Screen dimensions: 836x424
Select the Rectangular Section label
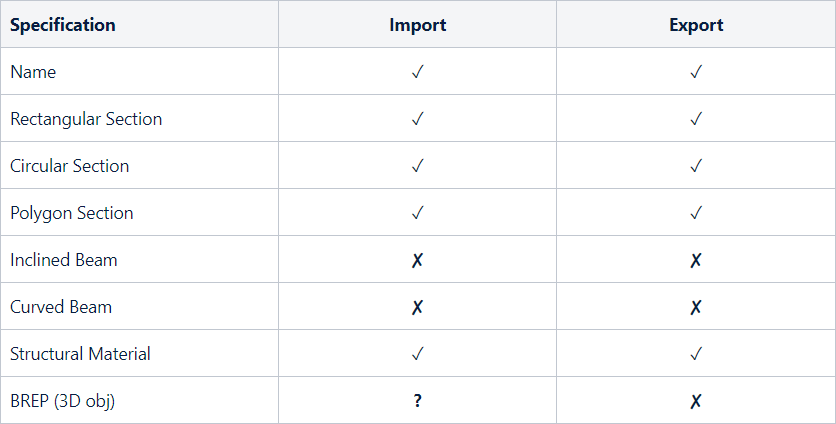click(x=86, y=119)
